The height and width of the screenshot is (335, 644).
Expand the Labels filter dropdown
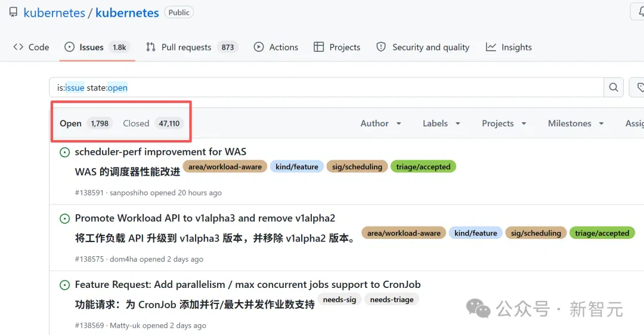441,123
